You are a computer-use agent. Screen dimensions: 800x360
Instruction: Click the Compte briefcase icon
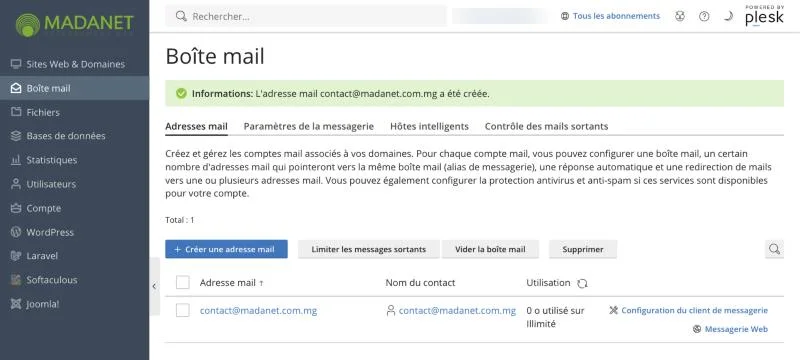point(16,208)
